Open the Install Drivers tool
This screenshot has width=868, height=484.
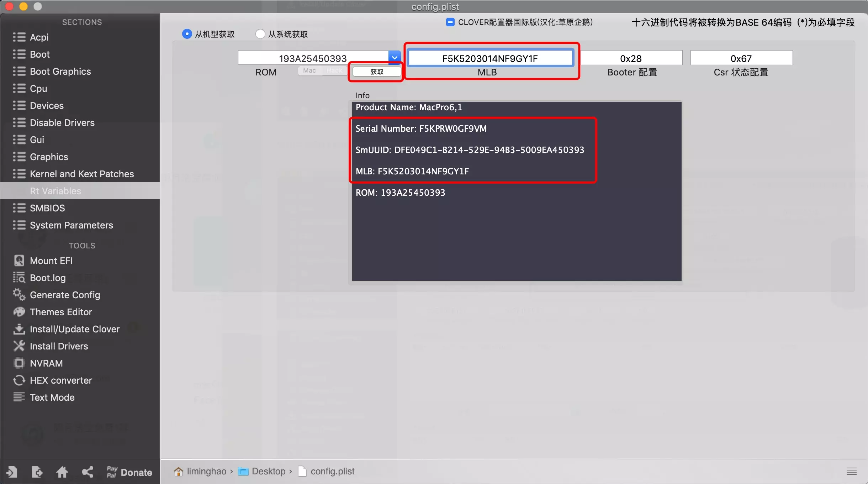59,346
